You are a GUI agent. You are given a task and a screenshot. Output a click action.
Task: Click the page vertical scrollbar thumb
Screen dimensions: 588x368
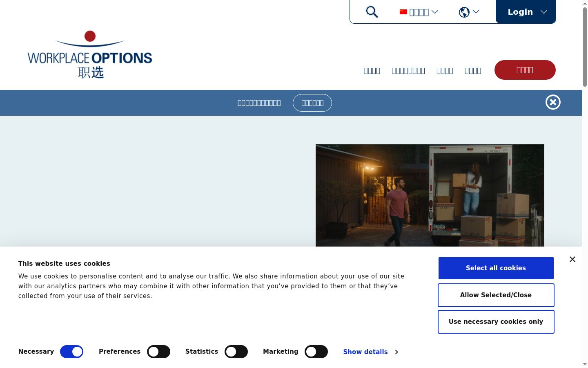click(585, 47)
